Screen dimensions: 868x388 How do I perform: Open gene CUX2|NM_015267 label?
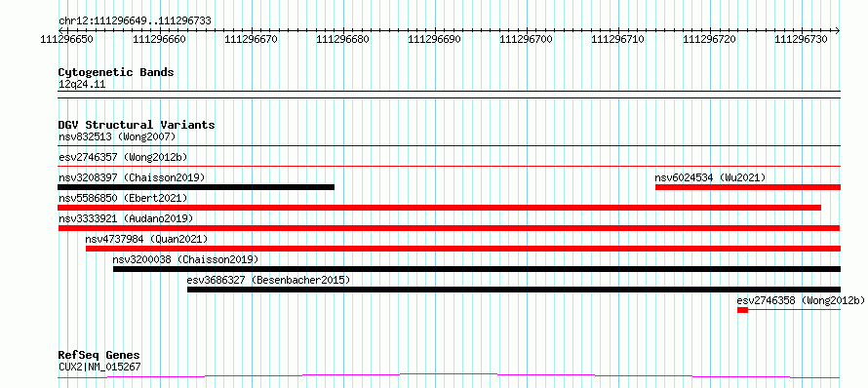pos(99,367)
